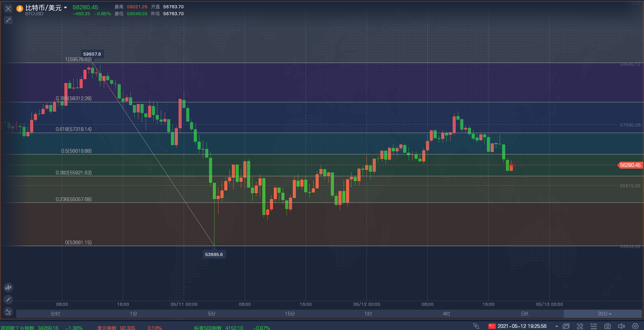Click the 道琼斯工业指数 ticker

(41, 328)
